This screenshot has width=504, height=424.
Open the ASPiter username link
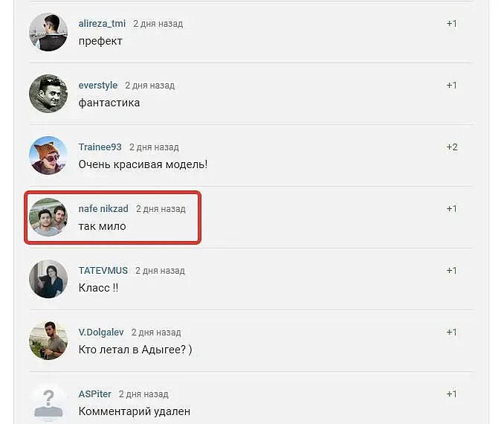click(95, 394)
